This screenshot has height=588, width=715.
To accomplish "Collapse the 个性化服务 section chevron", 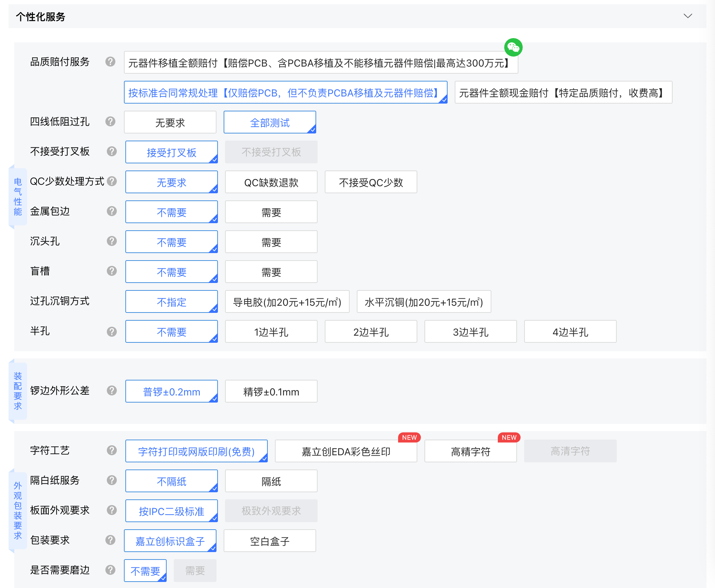I will [x=688, y=16].
